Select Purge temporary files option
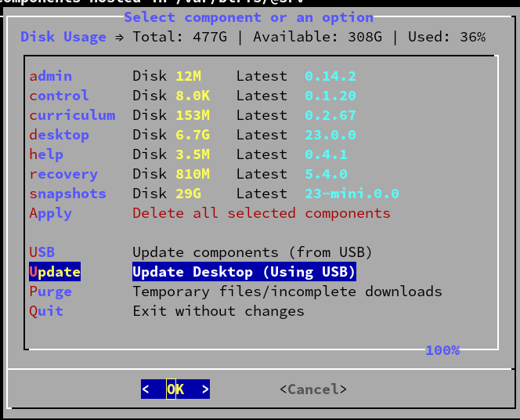Image resolution: width=520 pixels, height=420 pixels. (51, 291)
